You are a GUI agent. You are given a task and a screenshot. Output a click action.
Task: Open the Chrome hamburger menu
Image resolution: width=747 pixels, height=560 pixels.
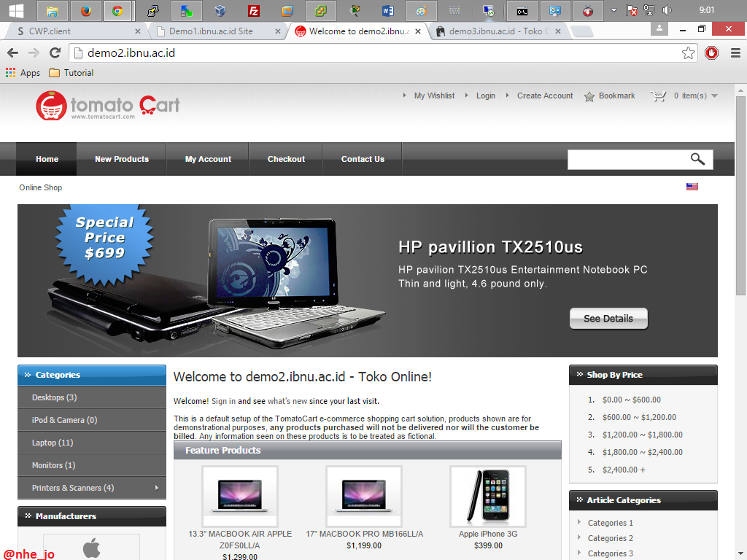click(x=735, y=52)
